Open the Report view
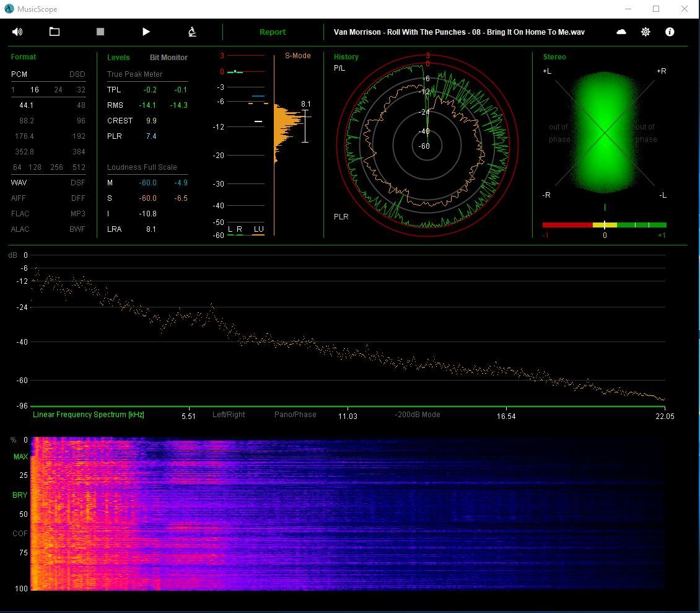Screen dimensions: 700x613 (273, 32)
